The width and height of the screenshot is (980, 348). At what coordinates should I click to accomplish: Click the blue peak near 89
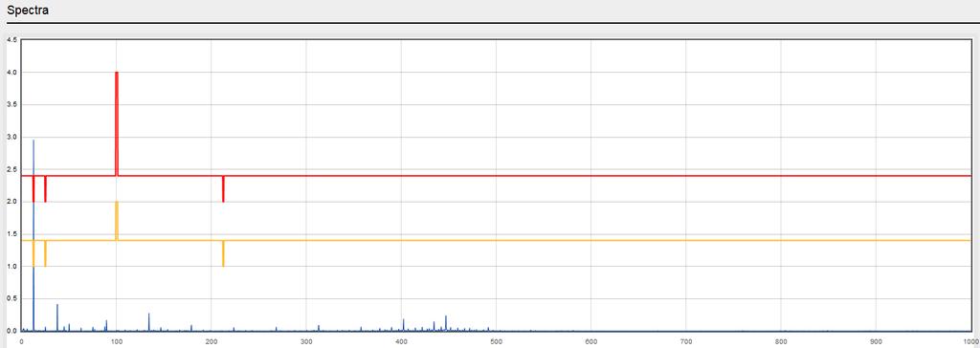(x=106, y=325)
